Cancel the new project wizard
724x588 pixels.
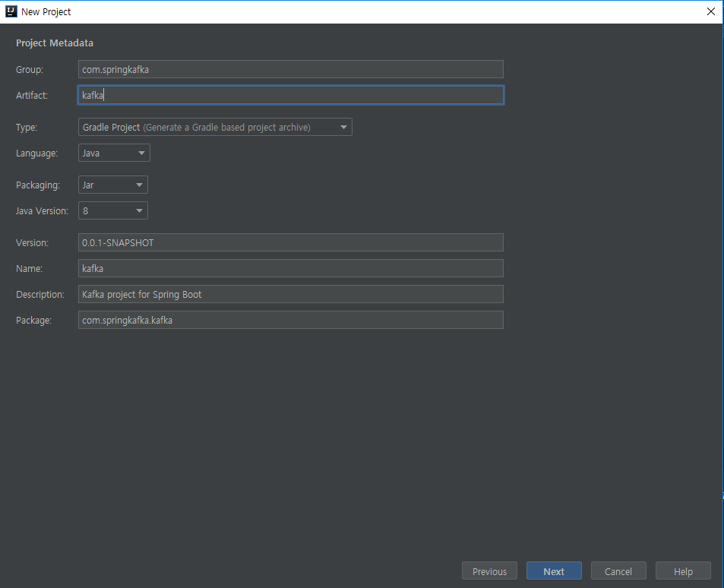618,571
